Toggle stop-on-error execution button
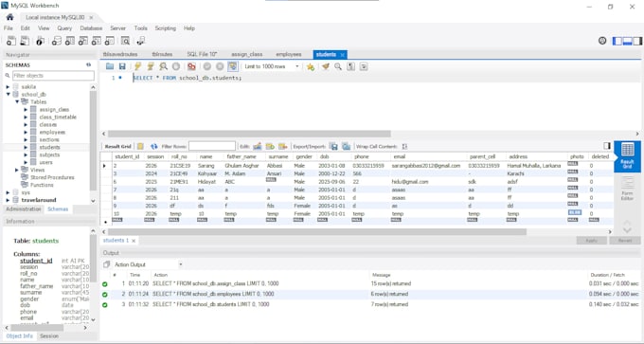Screen dimensions: 644x344 (x=191, y=66)
